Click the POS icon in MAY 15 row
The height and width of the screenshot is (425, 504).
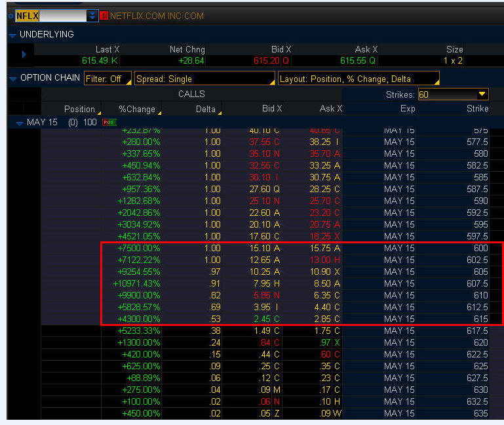(108, 123)
